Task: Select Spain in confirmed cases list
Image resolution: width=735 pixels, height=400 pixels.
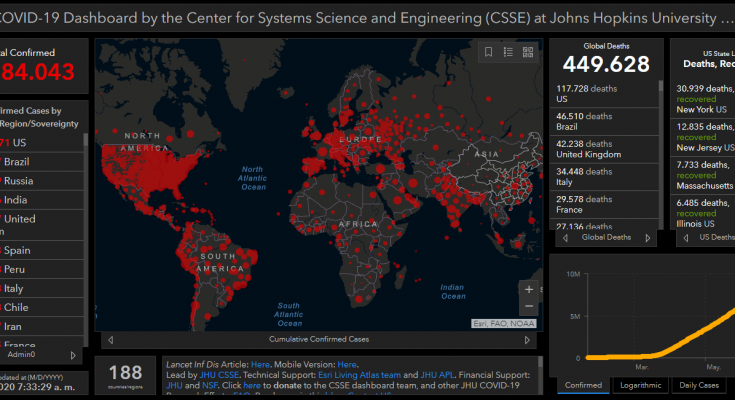Action: pos(42,250)
